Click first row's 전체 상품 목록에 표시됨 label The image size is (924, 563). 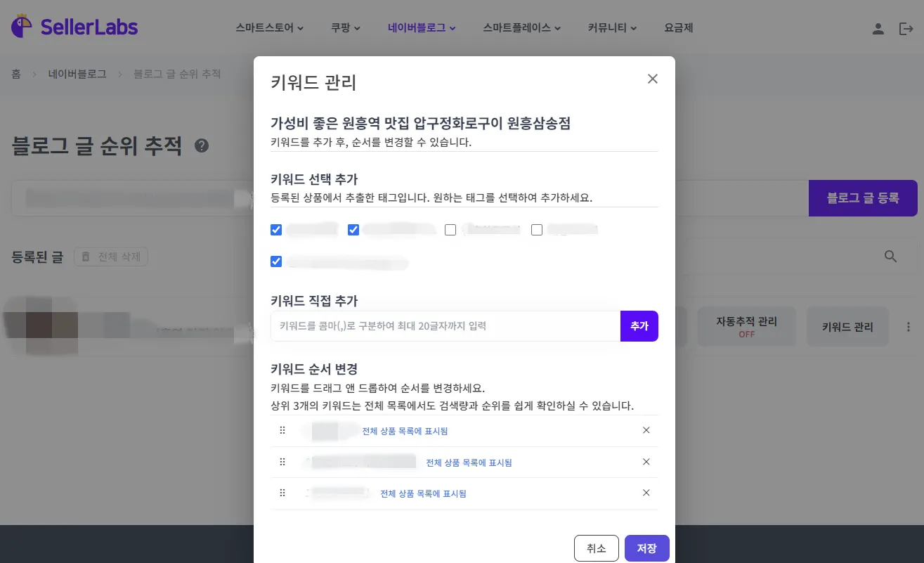[405, 431]
